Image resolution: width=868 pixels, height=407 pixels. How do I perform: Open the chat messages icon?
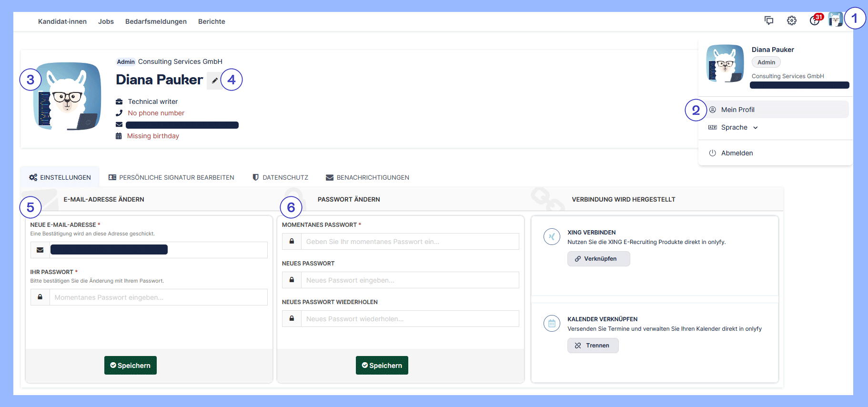pyautogui.click(x=768, y=20)
